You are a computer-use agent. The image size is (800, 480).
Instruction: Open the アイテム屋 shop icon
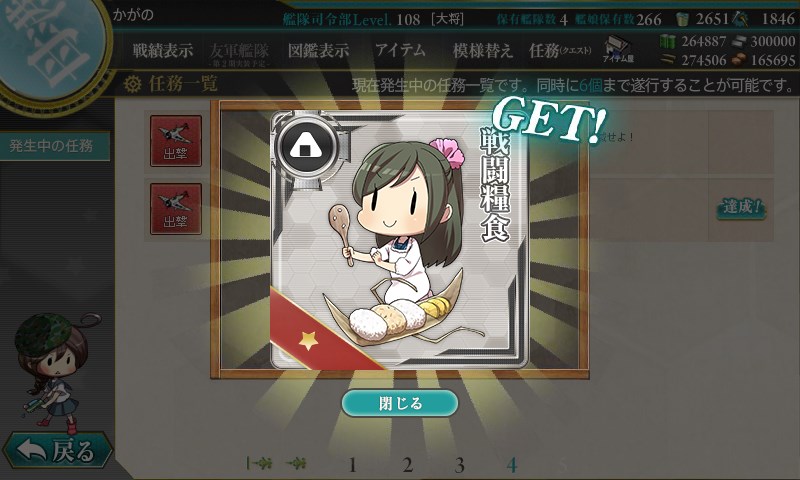[x=618, y=49]
